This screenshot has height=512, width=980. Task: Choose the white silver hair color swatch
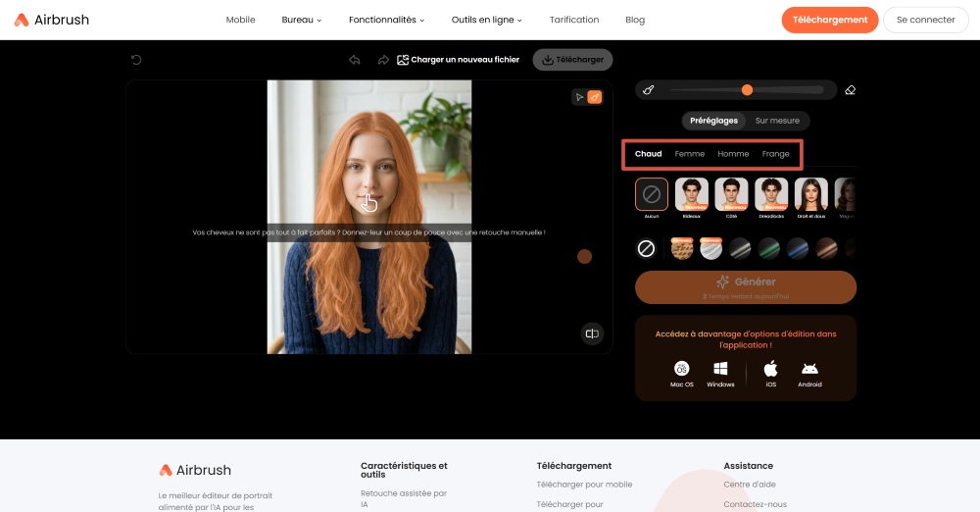[710, 248]
